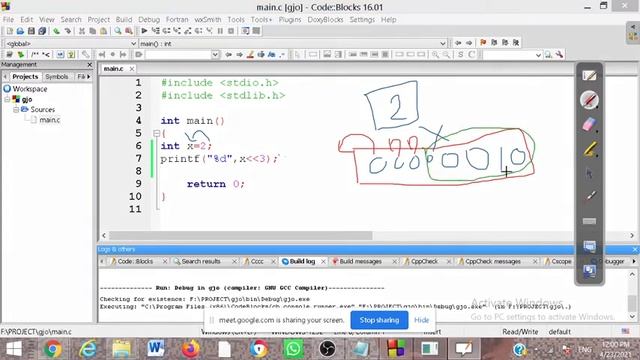Click the red highlight marker icon
The height and width of the screenshot is (360, 640).
coord(250,54)
